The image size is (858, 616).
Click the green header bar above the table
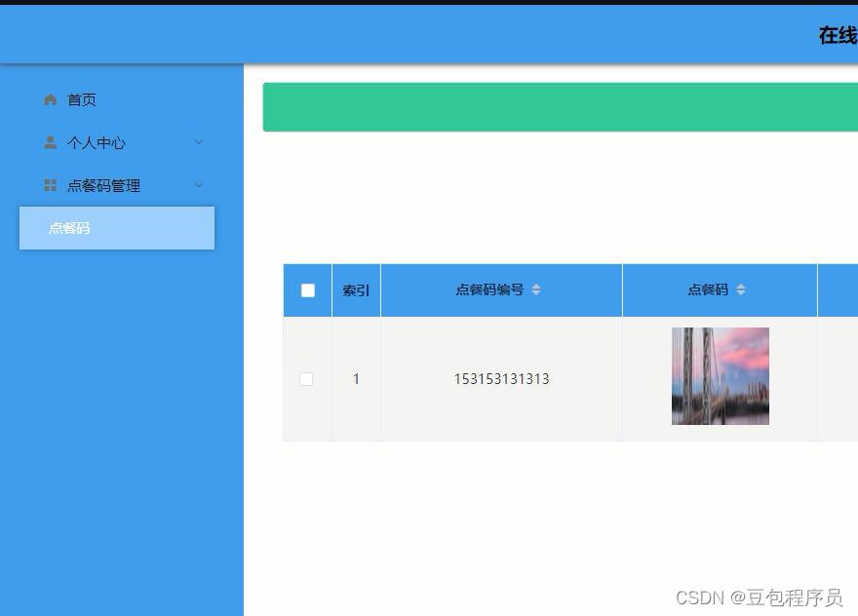click(561, 106)
